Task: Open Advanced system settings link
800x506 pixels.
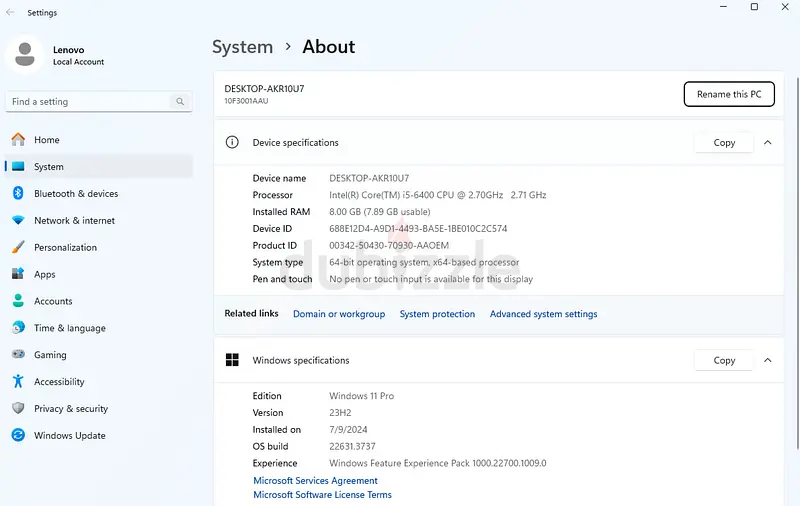Action: tap(543, 314)
